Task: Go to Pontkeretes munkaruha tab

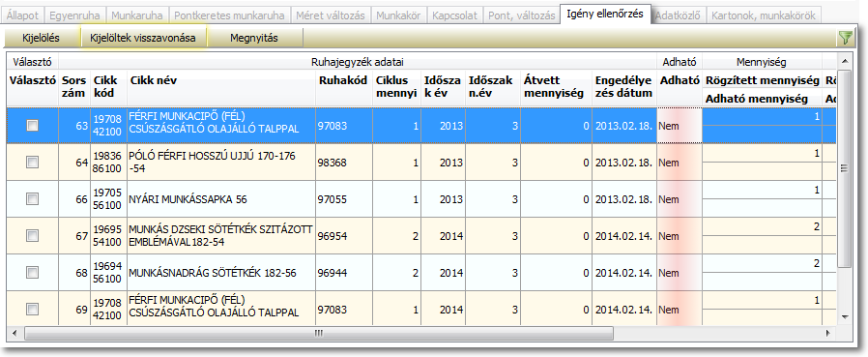Action: [x=229, y=15]
